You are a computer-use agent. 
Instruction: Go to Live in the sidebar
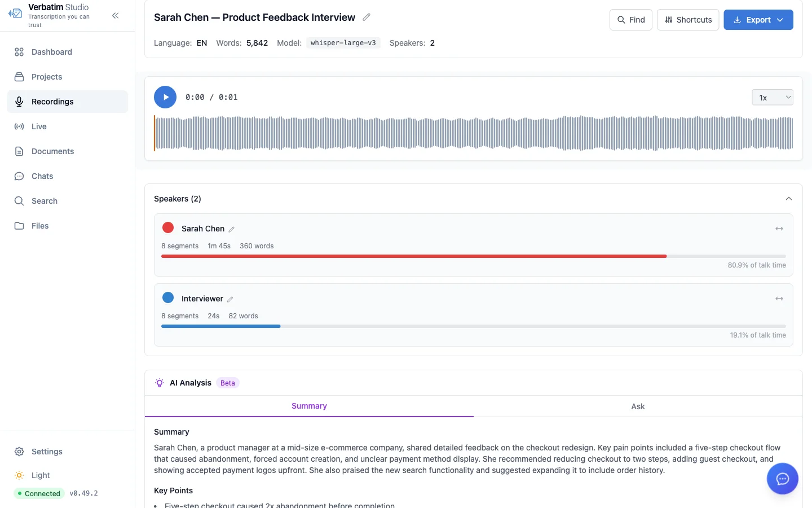39,126
